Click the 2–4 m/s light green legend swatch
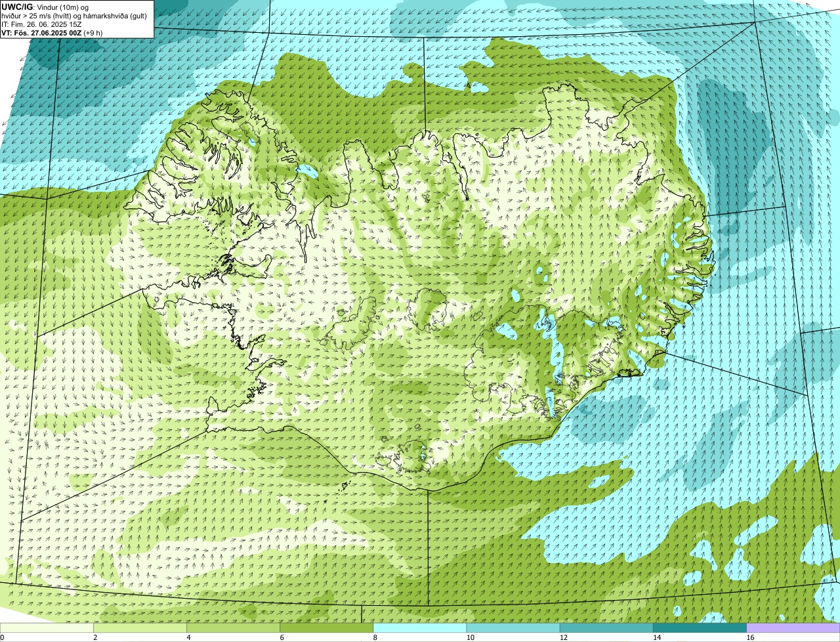The image size is (840, 642). click(140, 628)
